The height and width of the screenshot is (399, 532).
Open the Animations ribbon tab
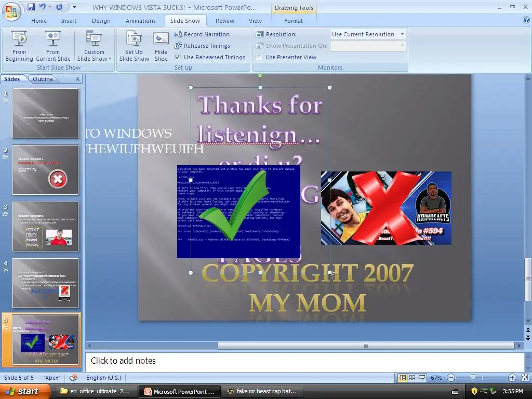(140, 21)
